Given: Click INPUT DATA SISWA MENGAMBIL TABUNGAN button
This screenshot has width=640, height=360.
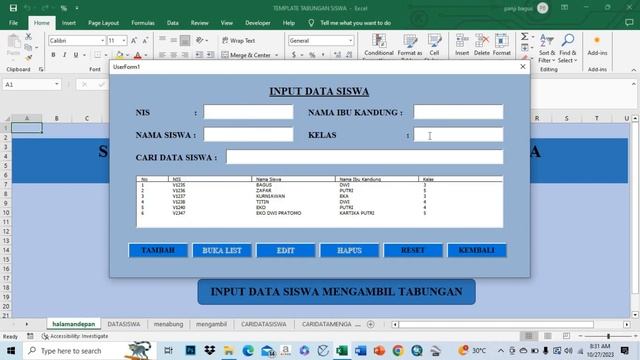Looking at the screenshot, I should [336, 292].
